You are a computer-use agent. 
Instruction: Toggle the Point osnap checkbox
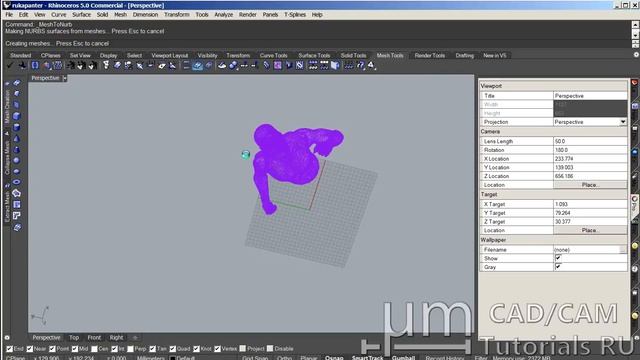tap(52, 349)
